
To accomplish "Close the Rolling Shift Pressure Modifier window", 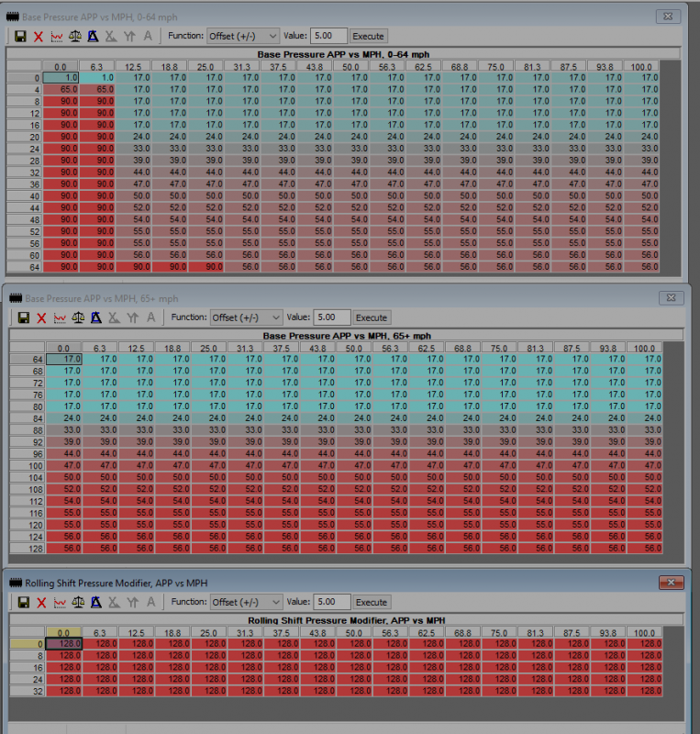I will (671, 582).
